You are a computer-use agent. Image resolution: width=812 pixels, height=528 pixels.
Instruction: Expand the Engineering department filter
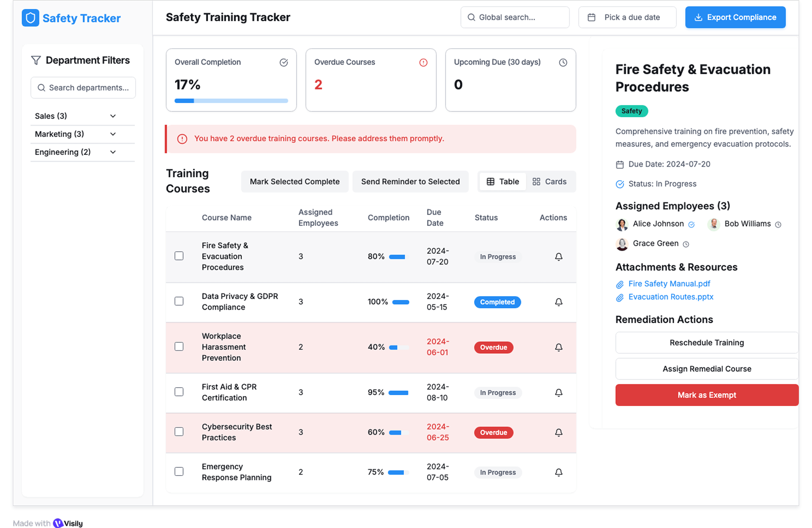point(113,152)
